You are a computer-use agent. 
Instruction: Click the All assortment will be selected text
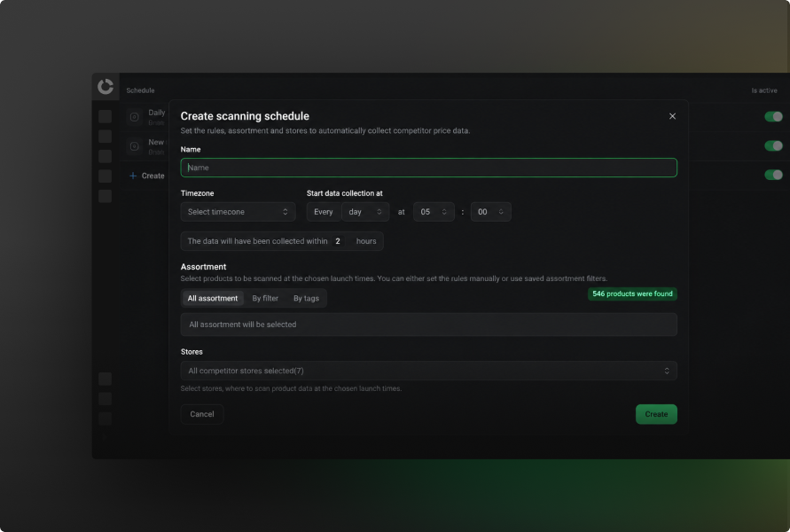pyautogui.click(x=243, y=325)
